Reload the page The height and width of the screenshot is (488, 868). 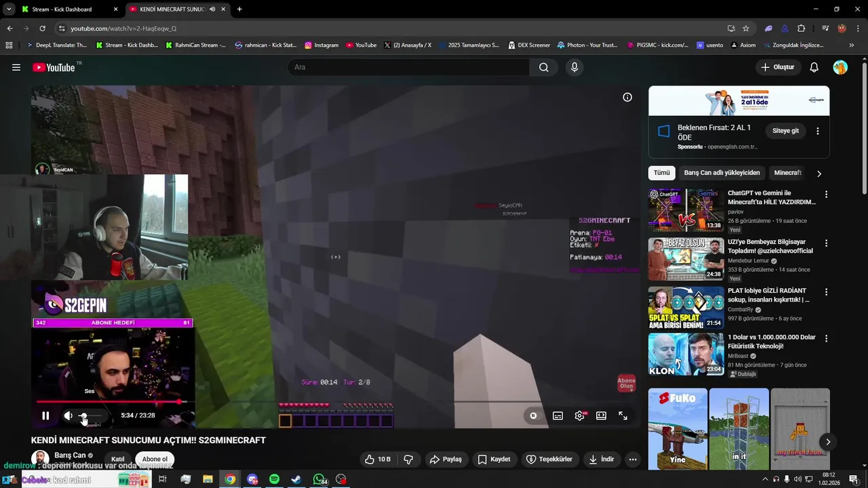point(42,28)
